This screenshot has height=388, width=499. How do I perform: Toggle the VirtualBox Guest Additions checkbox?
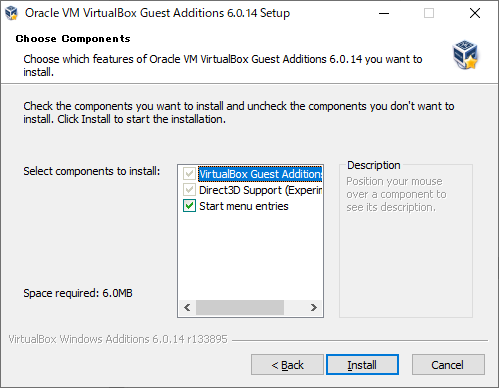(x=189, y=174)
